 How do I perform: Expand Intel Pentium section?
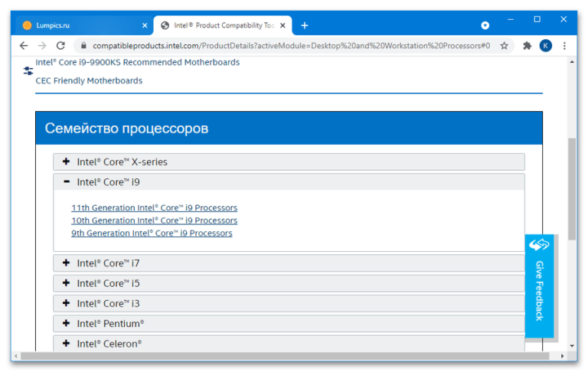pyautogui.click(x=289, y=324)
